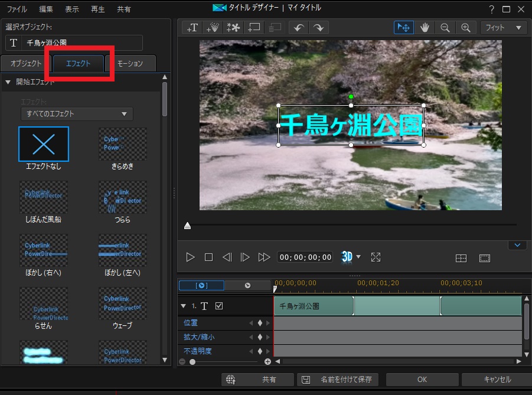Click the undo arrow
The image size is (532, 395).
pos(299,28)
